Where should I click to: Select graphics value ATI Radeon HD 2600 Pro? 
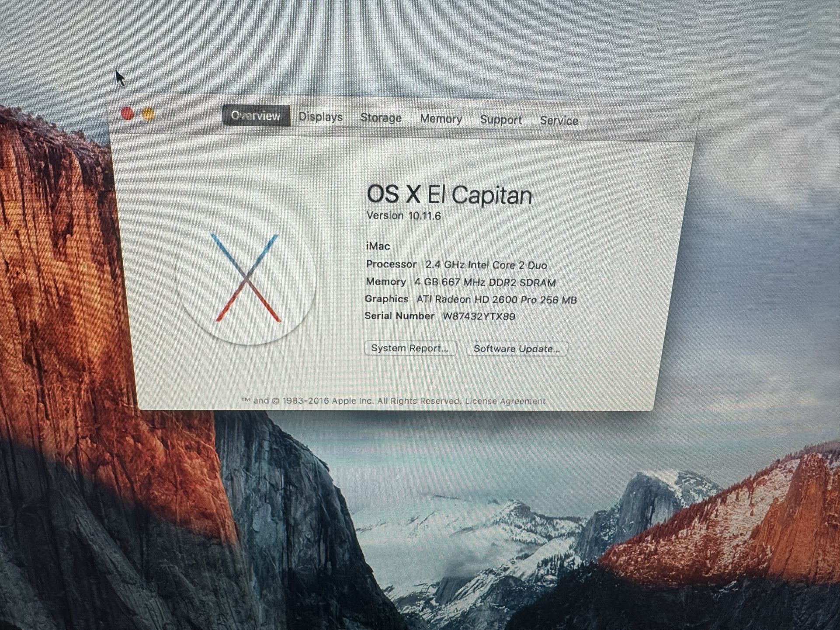pos(496,300)
